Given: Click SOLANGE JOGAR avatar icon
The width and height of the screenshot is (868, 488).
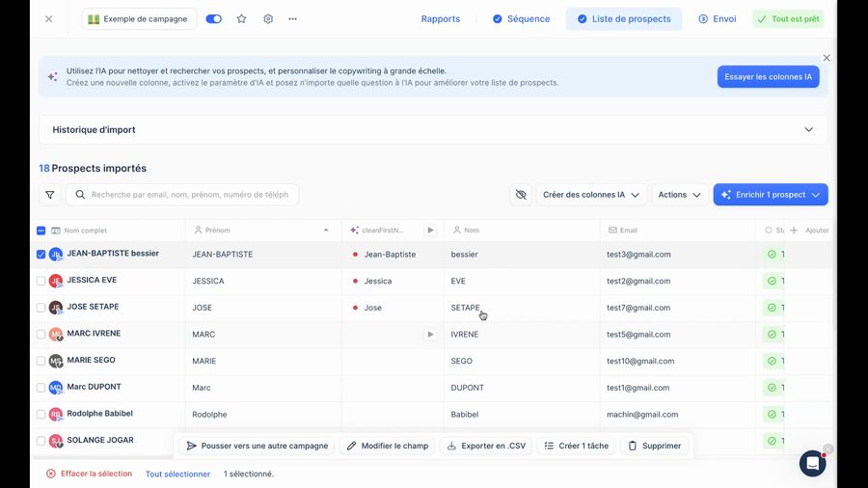Looking at the screenshot, I should (x=56, y=441).
